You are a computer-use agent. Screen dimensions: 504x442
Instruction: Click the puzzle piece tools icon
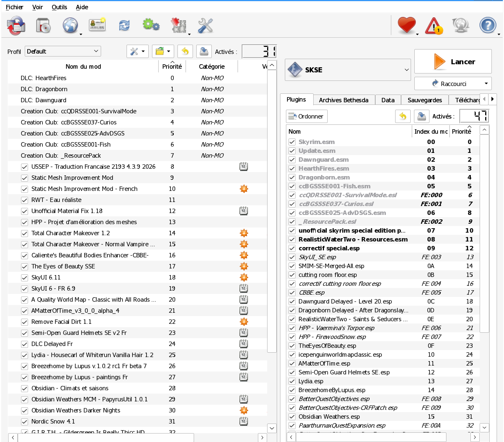coord(179,25)
